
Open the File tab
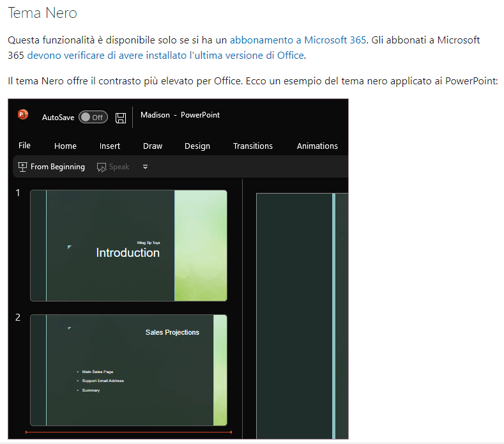pyautogui.click(x=24, y=146)
